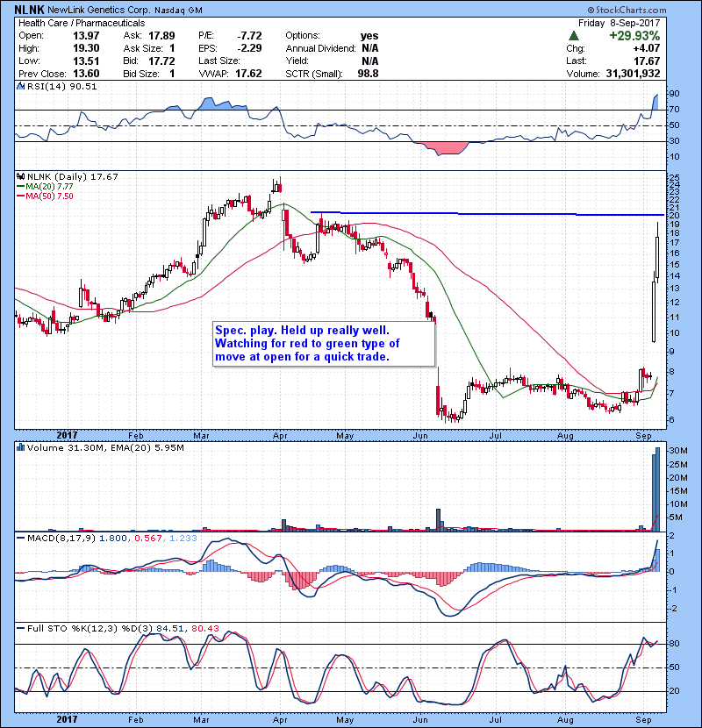This screenshot has width=702, height=728.
Task: Click the RSI 70 level axis label
Action: 674,110
